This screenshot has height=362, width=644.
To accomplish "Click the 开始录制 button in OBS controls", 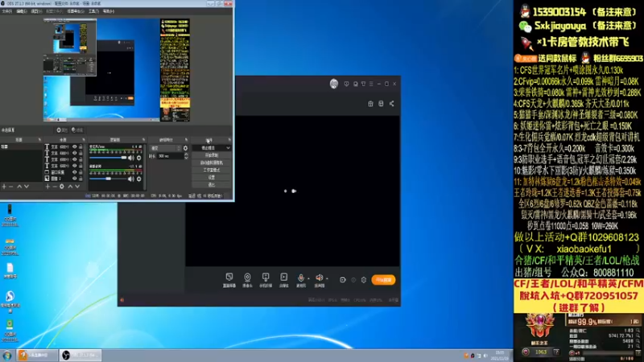I will tap(212, 155).
